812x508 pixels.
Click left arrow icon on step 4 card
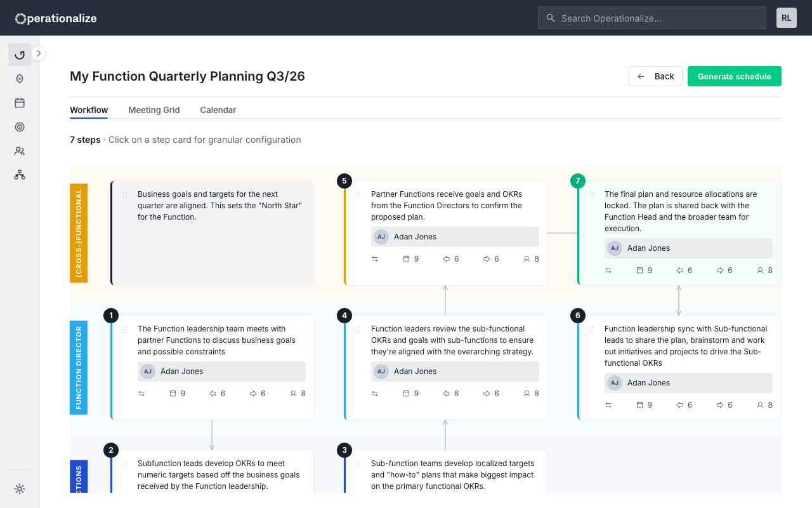tap(446, 394)
